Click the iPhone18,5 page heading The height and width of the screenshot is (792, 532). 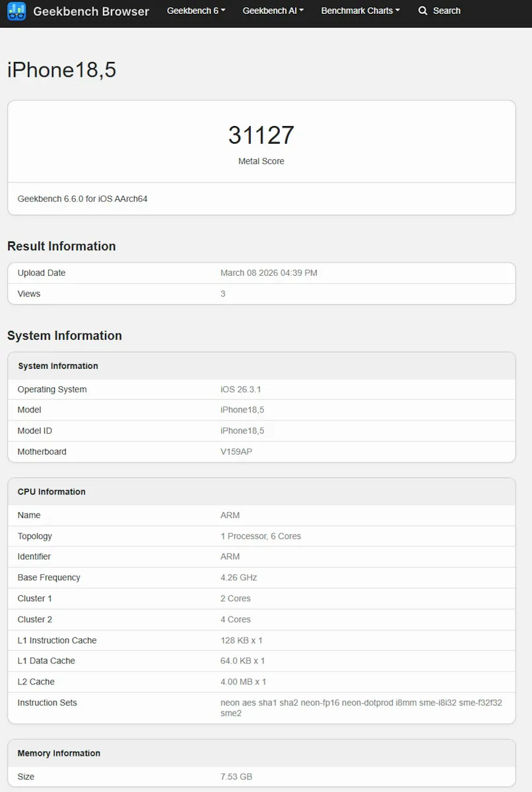tap(61, 69)
